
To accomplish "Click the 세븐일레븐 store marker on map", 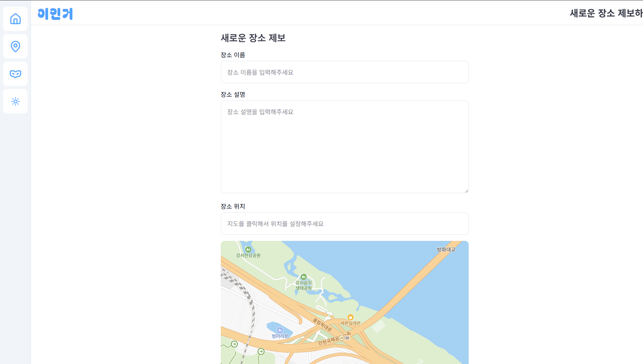I will click(351, 318).
